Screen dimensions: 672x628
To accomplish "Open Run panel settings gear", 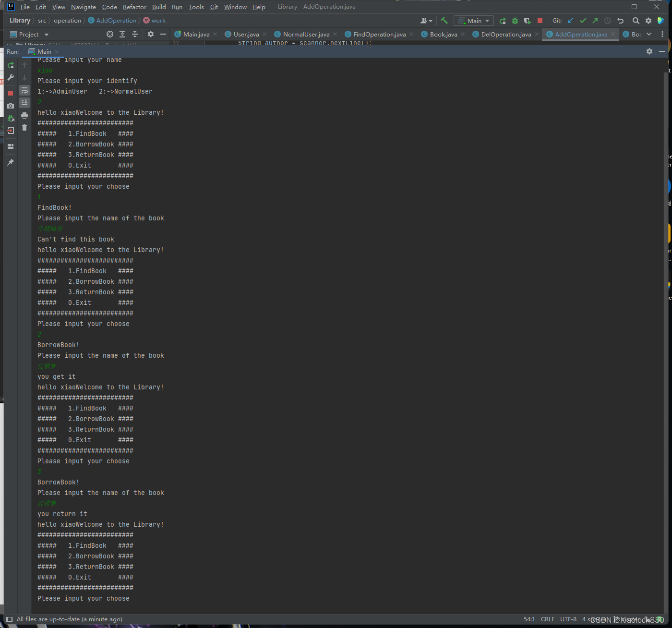I will pos(649,51).
